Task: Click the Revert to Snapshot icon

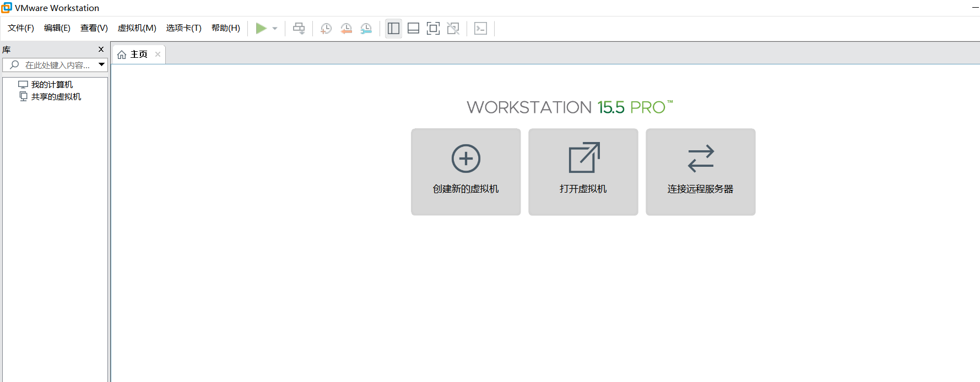Action: 346,28
